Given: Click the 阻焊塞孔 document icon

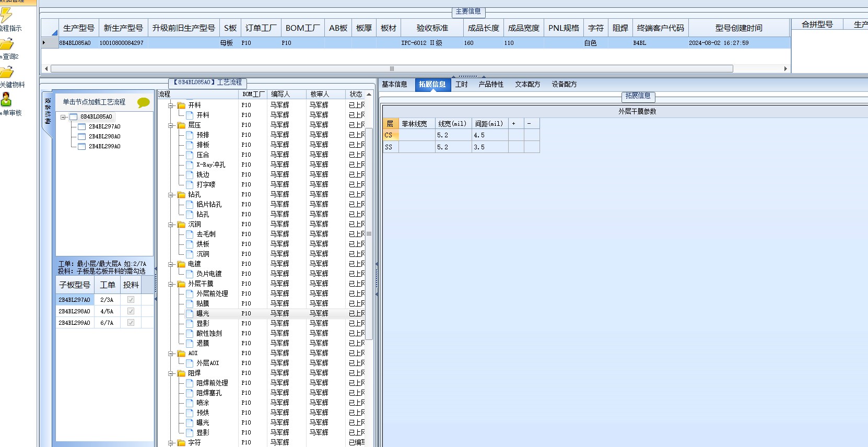Looking at the screenshot, I should tap(190, 393).
